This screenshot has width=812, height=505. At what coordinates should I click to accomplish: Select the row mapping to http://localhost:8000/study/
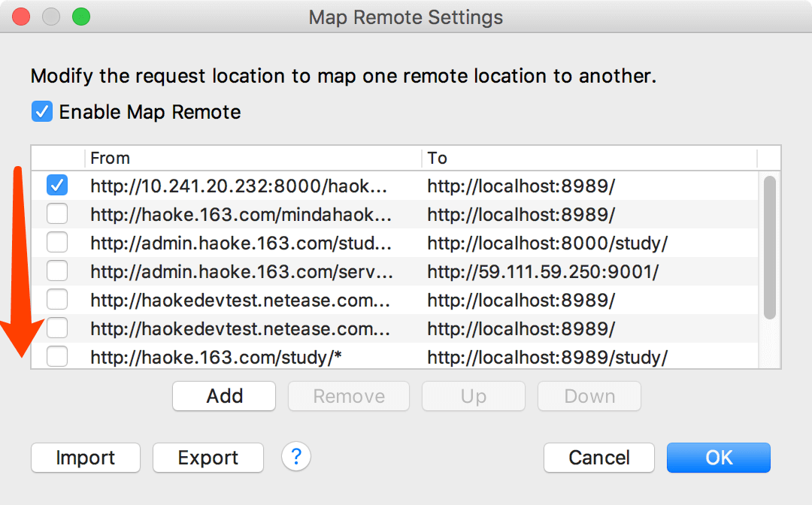(x=547, y=243)
